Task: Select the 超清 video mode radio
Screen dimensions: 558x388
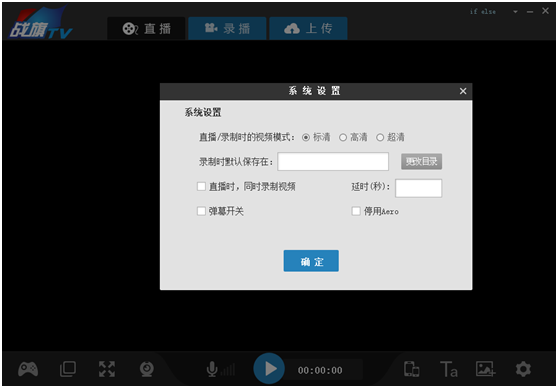Action: pyautogui.click(x=380, y=137)
